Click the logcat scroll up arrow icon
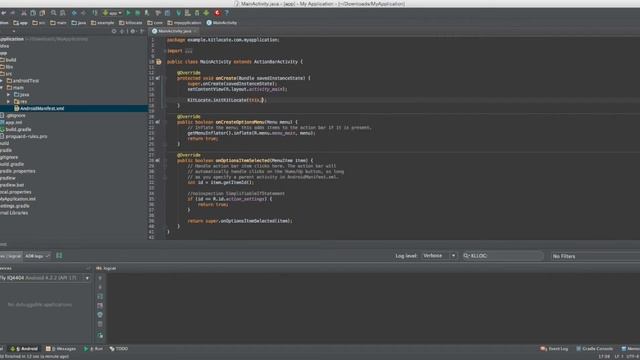Image resolution: width=640 pixels, height=360 pixels. click(100, 278)
